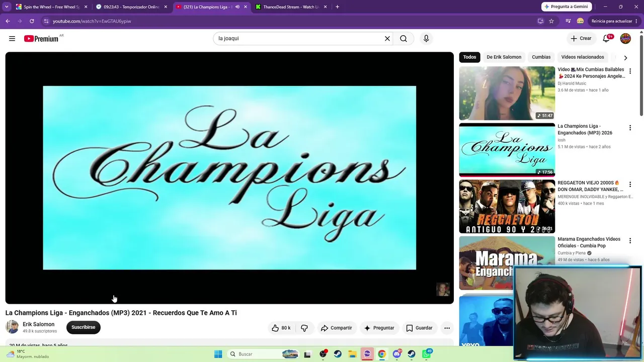Open the Vevo video thumbnail
Viewport: 644px width, 362px height.
[x=487, y=320]
